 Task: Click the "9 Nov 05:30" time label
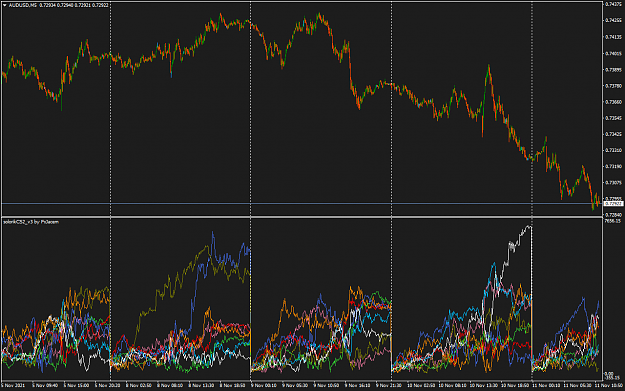295,386
